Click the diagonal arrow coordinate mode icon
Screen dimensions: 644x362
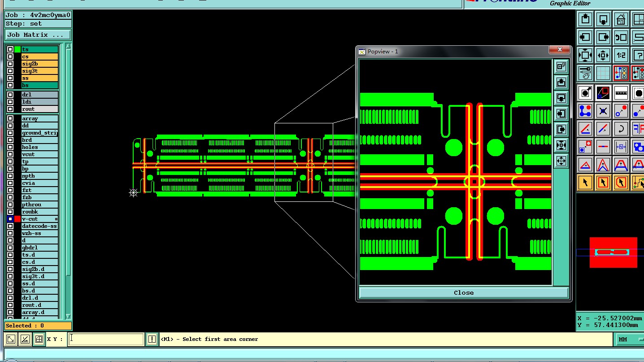coord(11,340)
